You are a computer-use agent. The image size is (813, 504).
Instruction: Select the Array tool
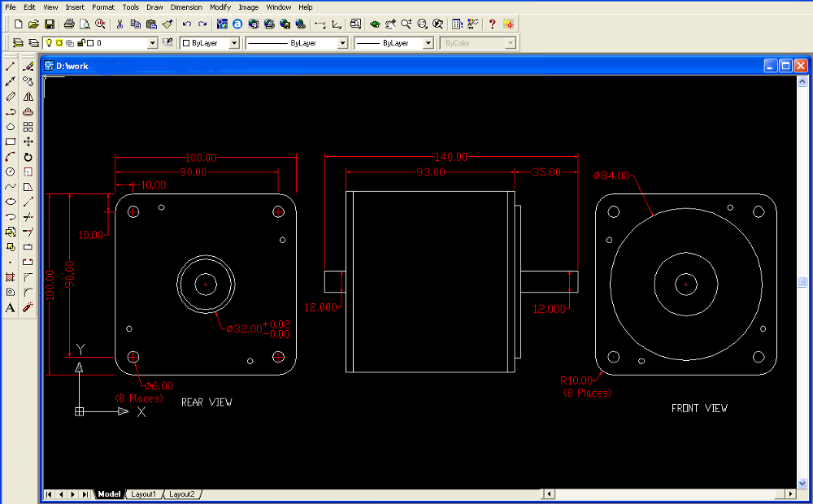point(28,127)
